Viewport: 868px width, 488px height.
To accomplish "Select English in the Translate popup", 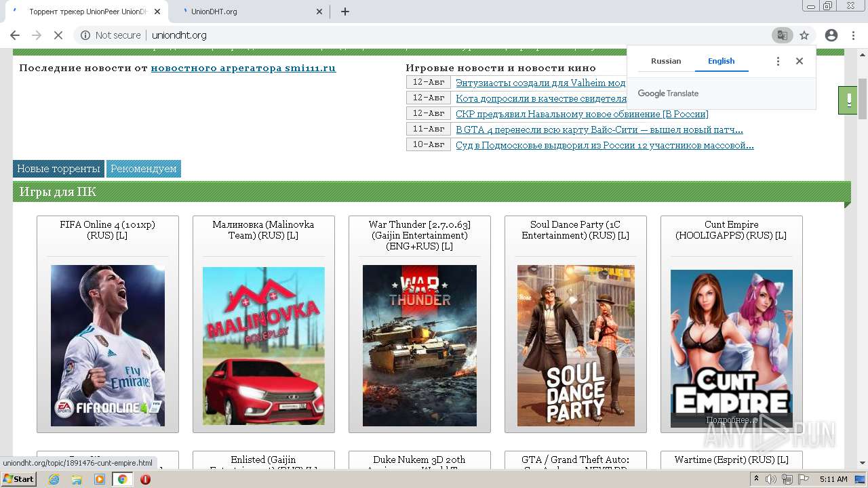I will pos(721,61).
